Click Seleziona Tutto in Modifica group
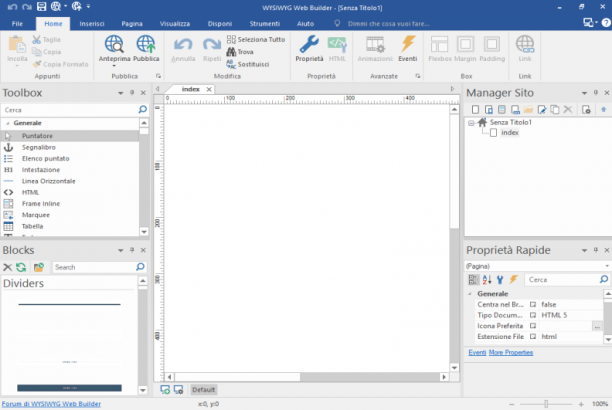 coord(256,39)
